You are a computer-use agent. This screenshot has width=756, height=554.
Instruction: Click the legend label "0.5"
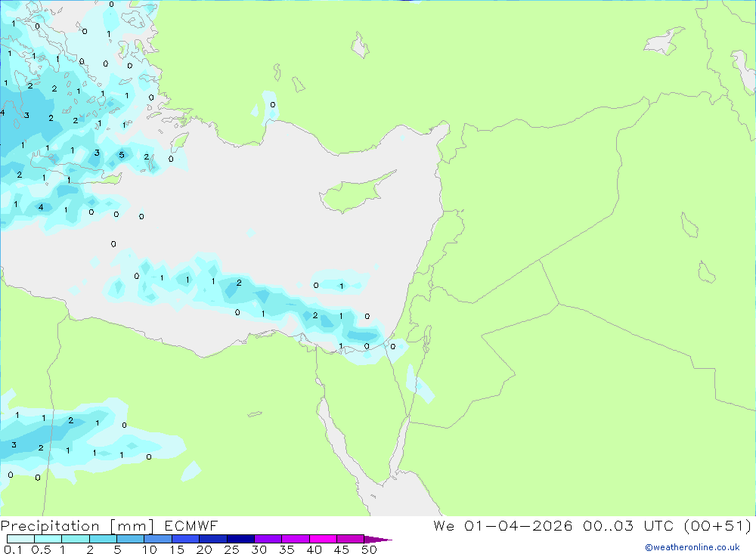tap(41, 549)
